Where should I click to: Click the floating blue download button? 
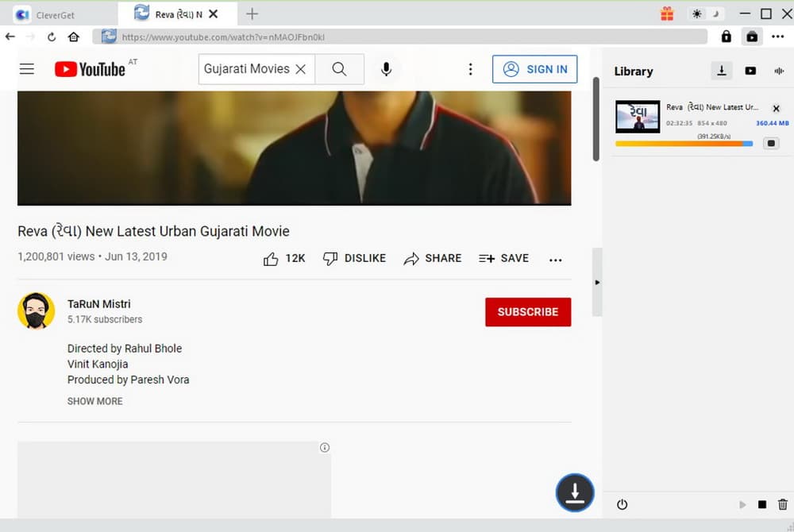[575, 493]
